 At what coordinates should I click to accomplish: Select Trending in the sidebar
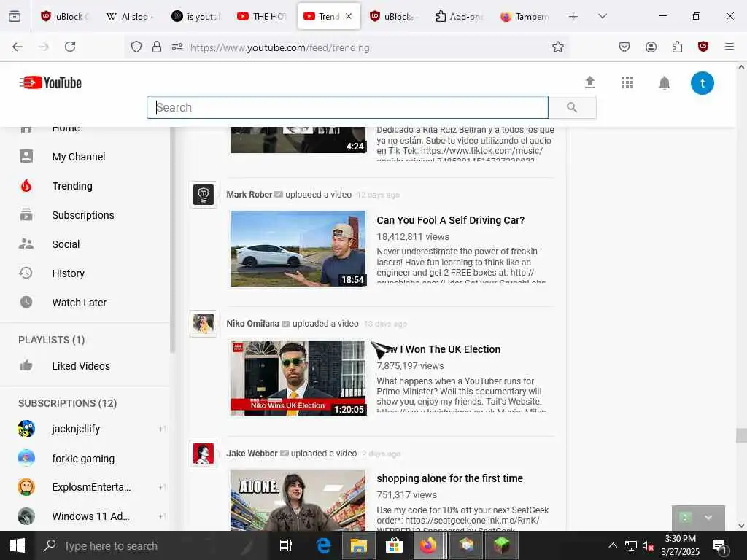click(72, 186)
